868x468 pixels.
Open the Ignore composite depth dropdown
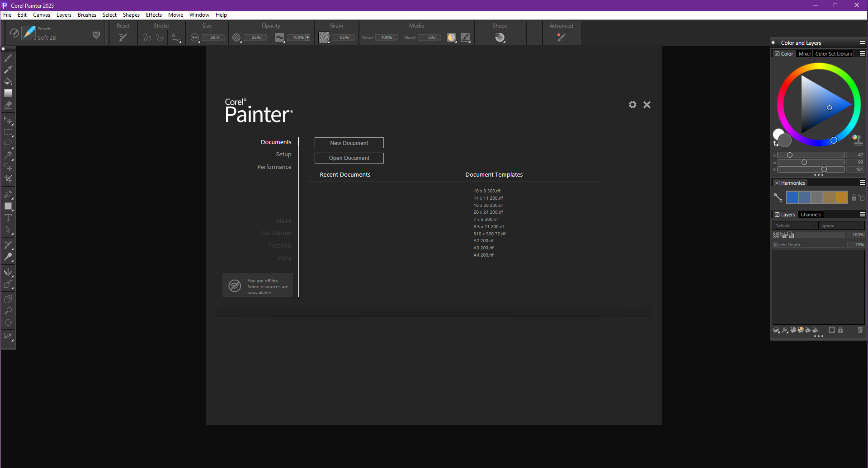coord(842,226)
